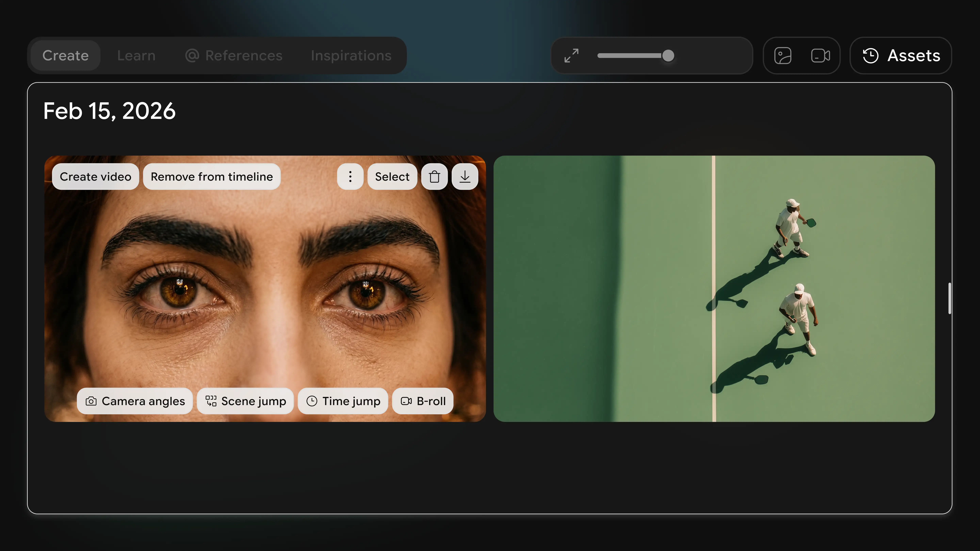Click Remove from timeline button
Image resolution: width=980 pixels, height=551 pixels.
coord(212,177)
